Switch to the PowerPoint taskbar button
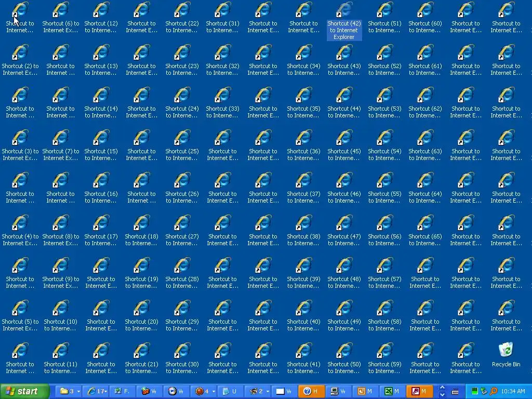 365,391
